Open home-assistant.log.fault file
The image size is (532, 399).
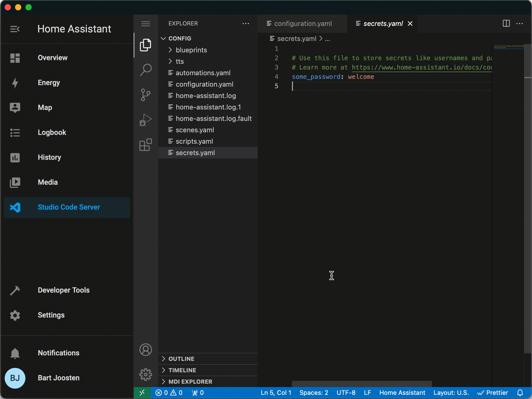pos(208,119)
